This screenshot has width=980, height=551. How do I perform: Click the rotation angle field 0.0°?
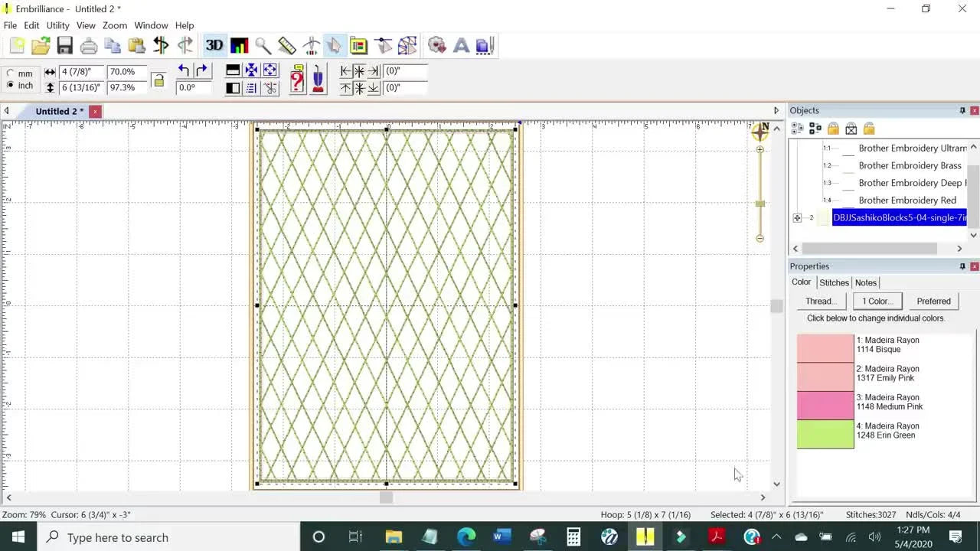pos(194,87)
